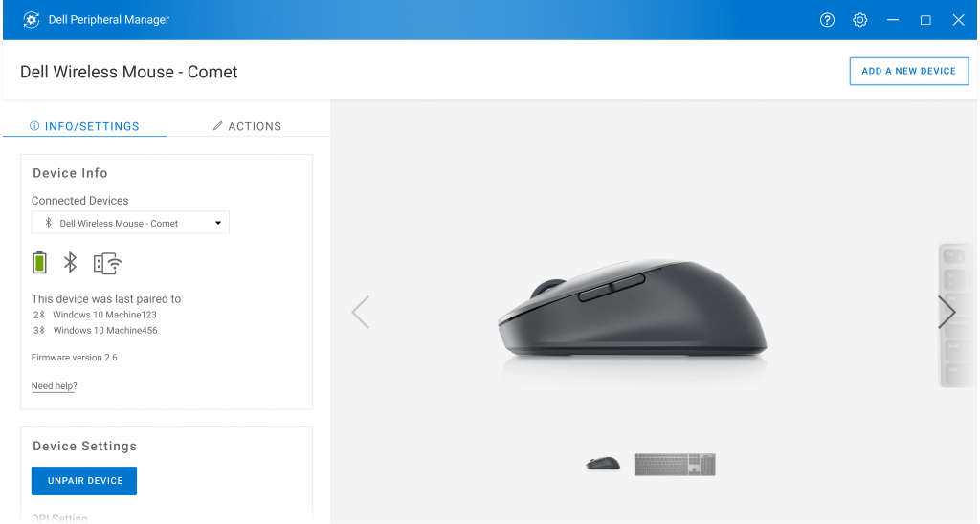Select the mouse thumbnail in carousel

[603, 464]
